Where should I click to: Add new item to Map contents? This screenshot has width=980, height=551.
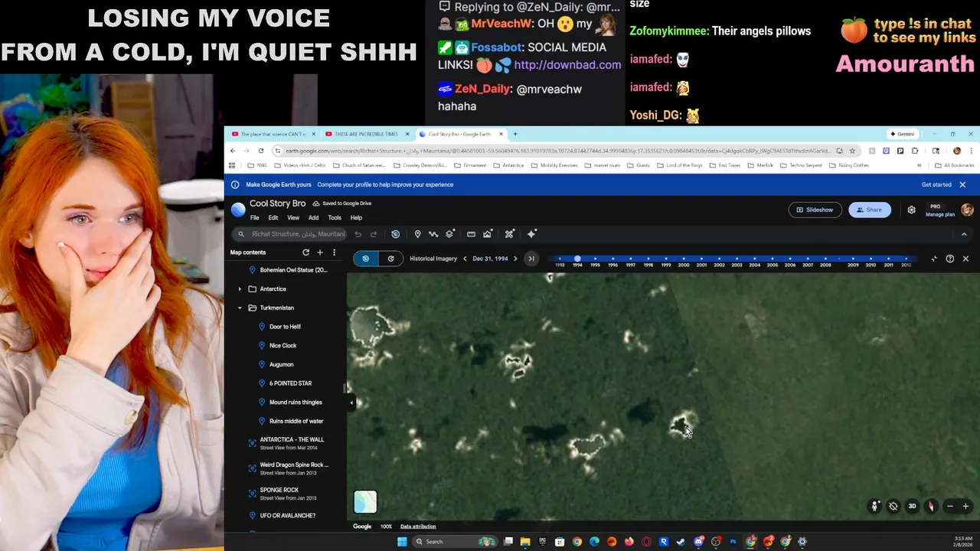click(320, 253)
